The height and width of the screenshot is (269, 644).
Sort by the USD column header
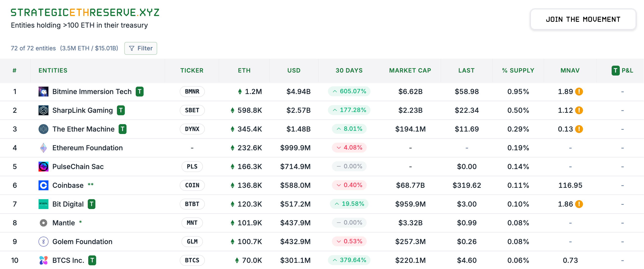click(x=294, y=70)
